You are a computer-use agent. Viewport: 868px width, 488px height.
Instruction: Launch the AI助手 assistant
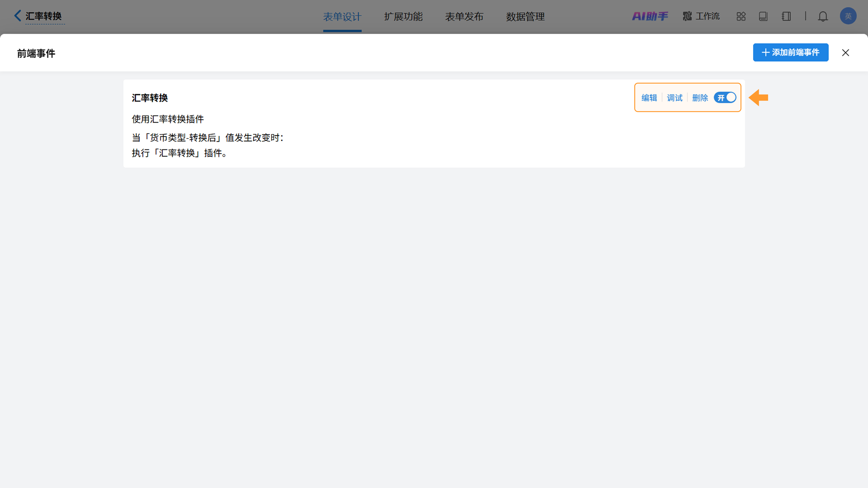tap(650, 16)
